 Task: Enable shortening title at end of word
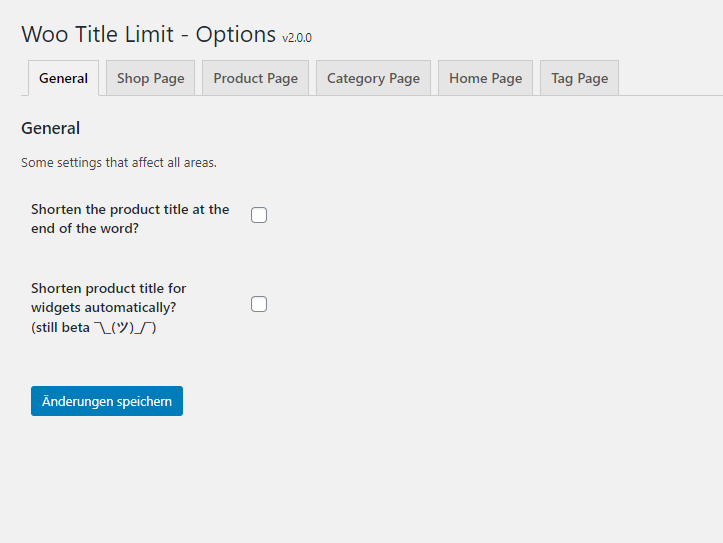[x=259, y=215]
